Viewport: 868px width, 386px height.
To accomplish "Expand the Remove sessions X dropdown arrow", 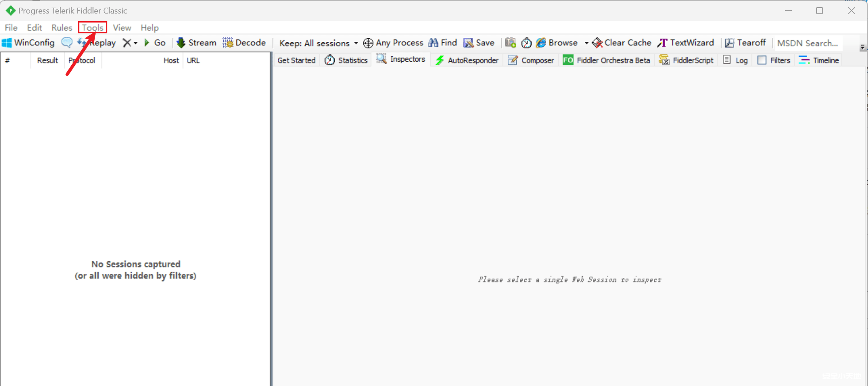I will [x=135, y=43].
